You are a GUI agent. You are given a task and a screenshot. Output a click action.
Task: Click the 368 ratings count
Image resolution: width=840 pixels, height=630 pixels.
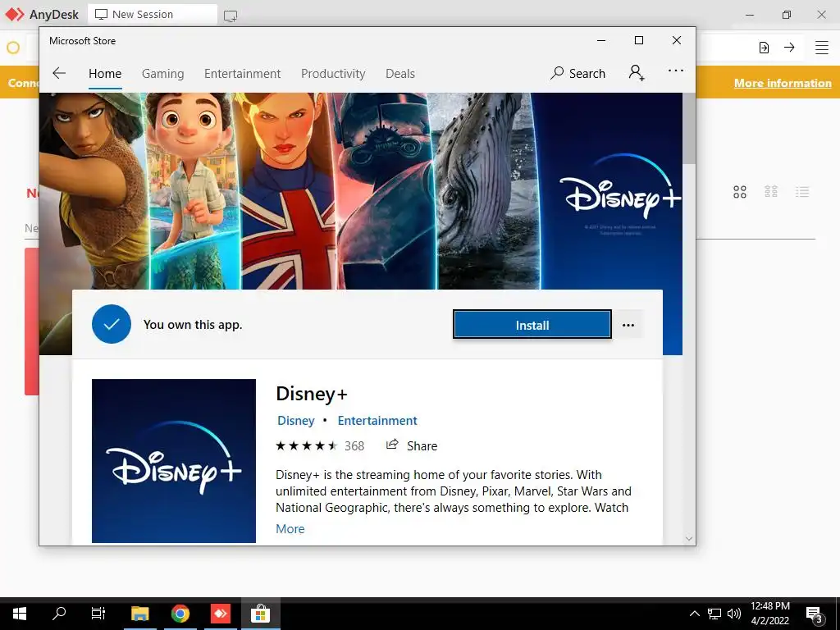pyautogui.click(x=354, y=445)
